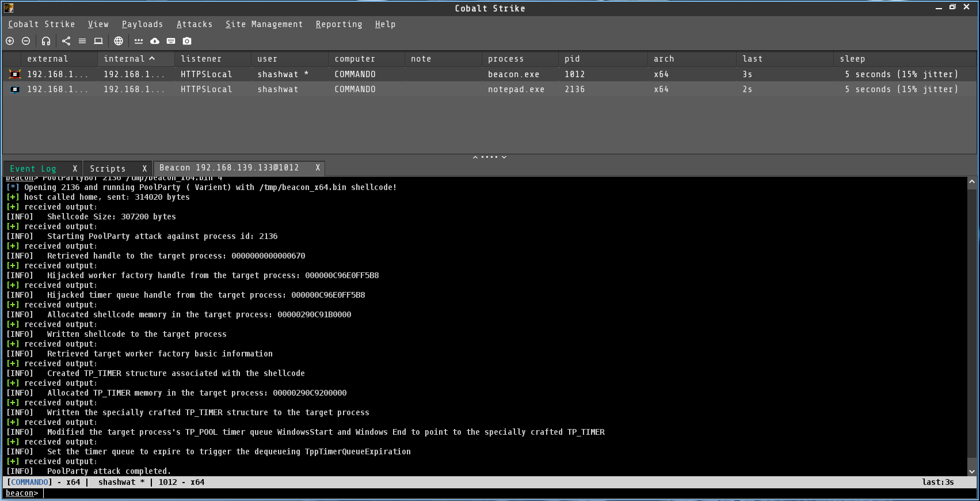Sort sessions by computer column
The image size is (980, 501).
[x=367, y=59]
